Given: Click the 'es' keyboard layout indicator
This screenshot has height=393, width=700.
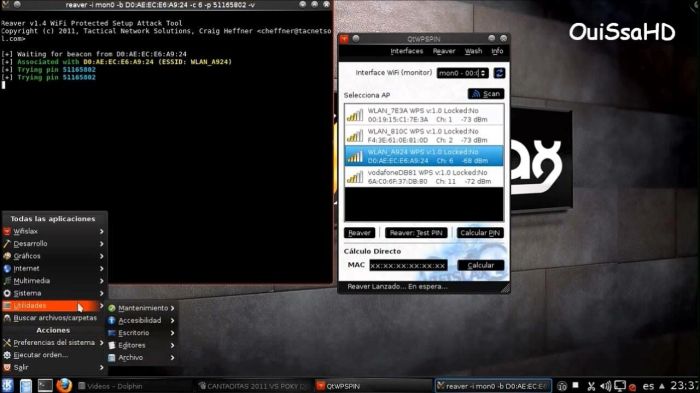Looking at the screenshot, I should pos(648,386).
